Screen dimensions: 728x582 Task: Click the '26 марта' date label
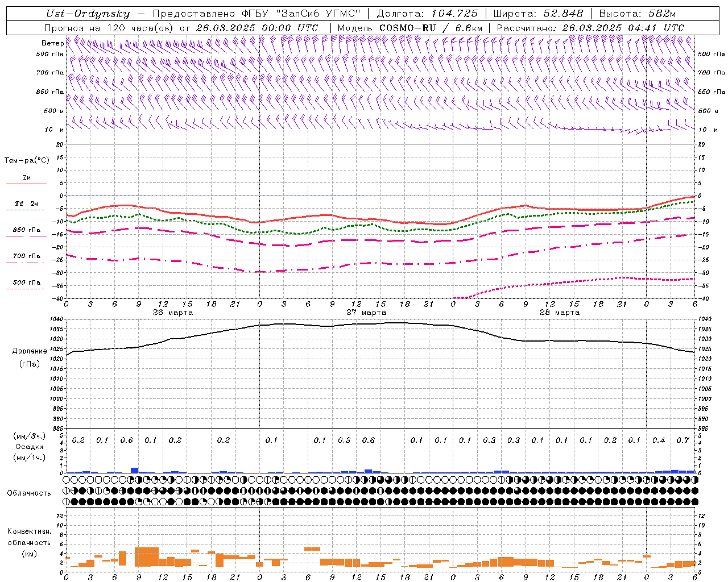coord(173,313)
